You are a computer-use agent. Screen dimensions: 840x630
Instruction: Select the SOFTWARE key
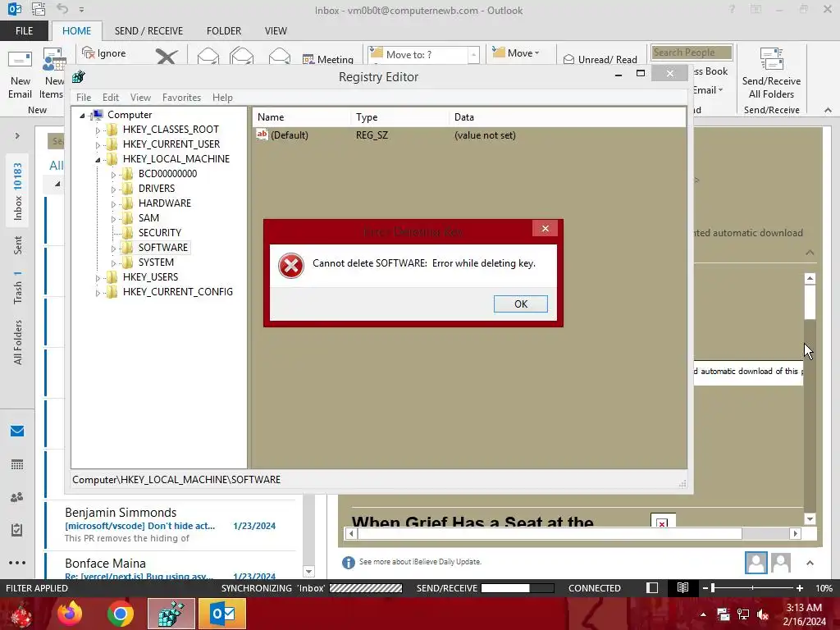point(163,248)
